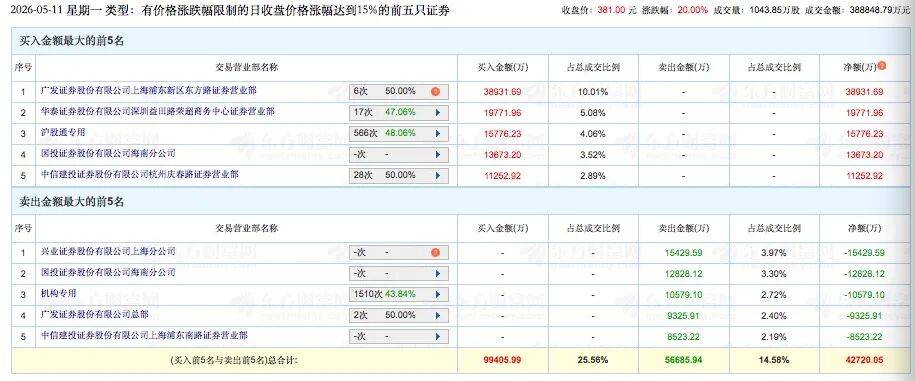
Task: Click 4.06% proportion cell
Action: click(593, 134)
